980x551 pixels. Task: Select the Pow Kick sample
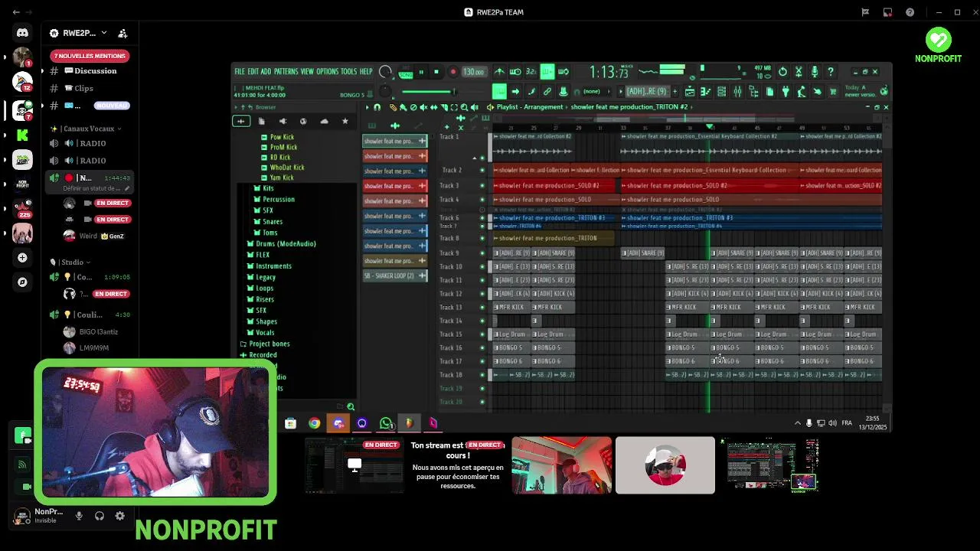[277, 137]
